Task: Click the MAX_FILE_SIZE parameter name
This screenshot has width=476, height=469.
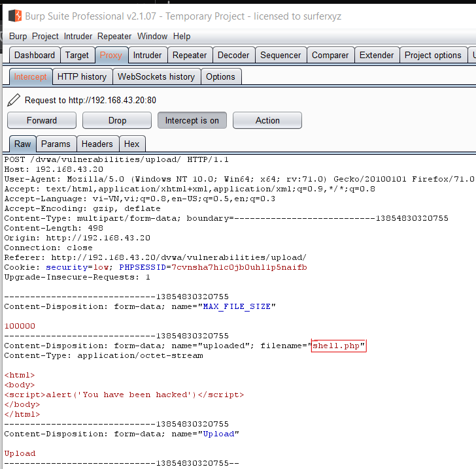Action: (237, 306)
